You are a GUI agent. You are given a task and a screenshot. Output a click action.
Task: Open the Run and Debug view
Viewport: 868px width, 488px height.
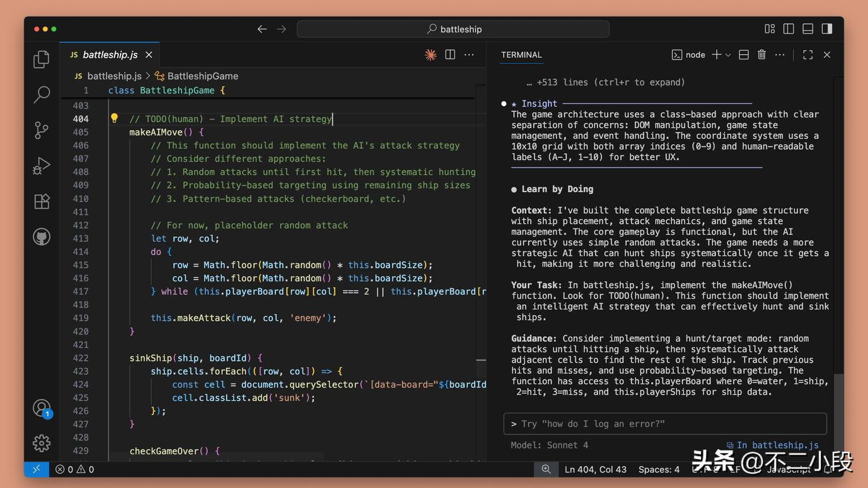(x=42, y=166)
